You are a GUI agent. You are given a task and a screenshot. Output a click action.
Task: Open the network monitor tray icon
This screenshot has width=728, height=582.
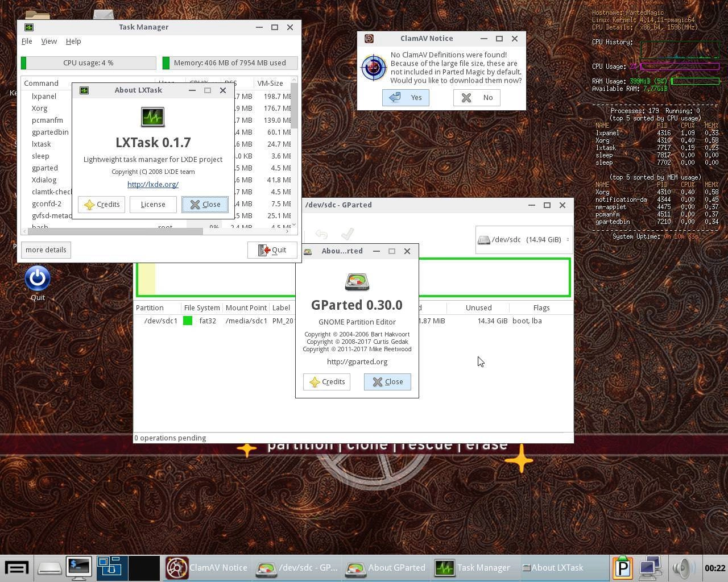(651, 567)
